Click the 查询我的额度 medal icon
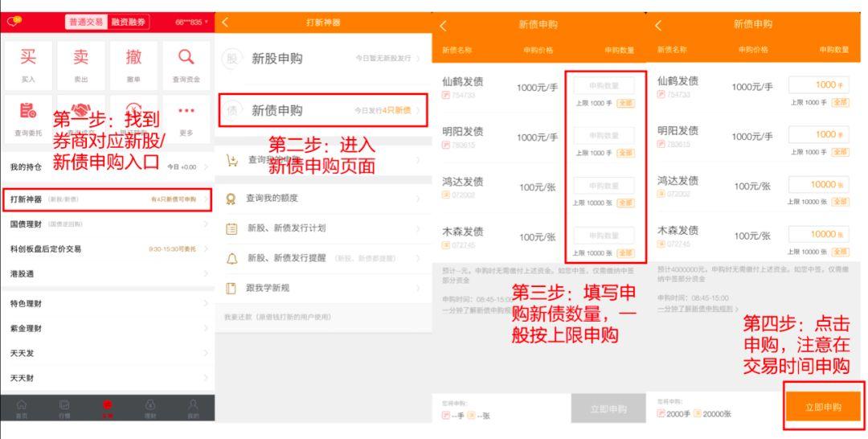The image size is (868, 439). click(x=231, y=198)
